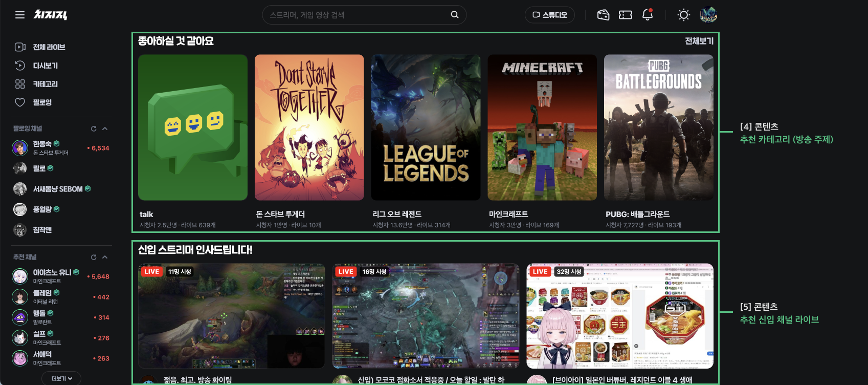
Task: Open recommended channel 서애덕
Action: [61, 358]
